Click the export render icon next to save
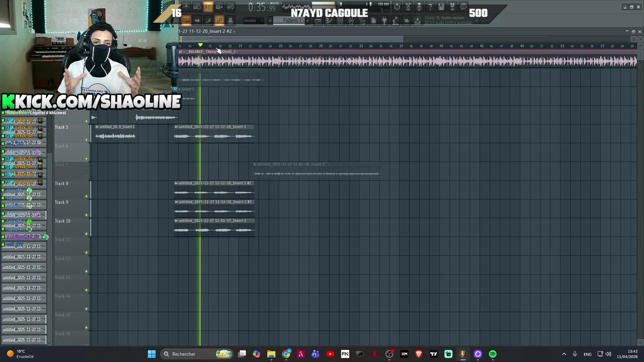Image resolution: width=644 pixels, height=362 pixels. point(452,7)
